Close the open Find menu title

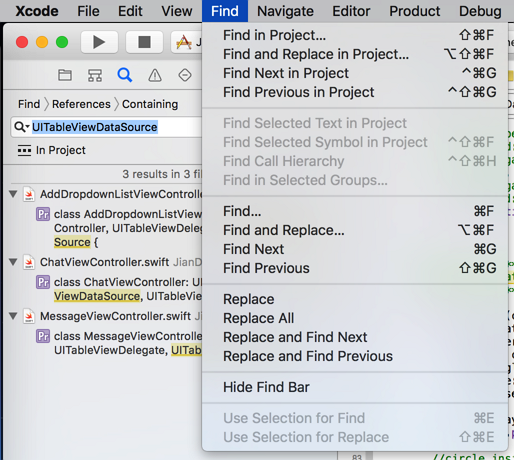225,11
